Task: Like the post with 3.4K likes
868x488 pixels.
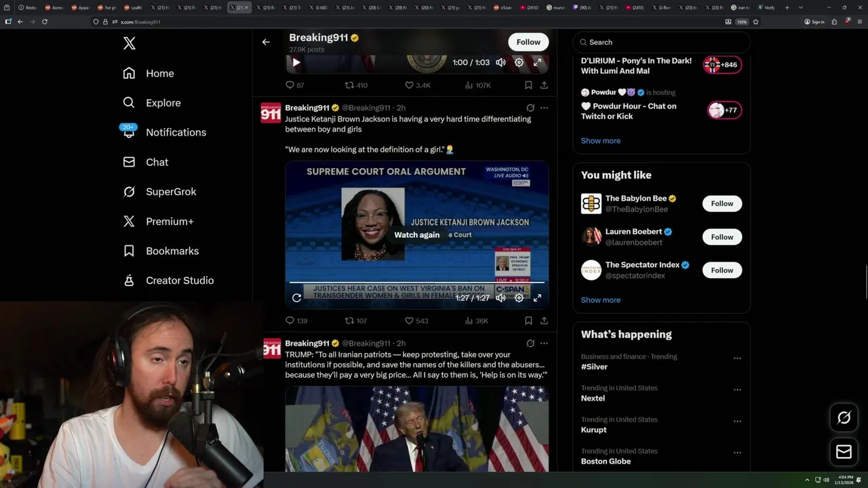Action: coord(418,85)
